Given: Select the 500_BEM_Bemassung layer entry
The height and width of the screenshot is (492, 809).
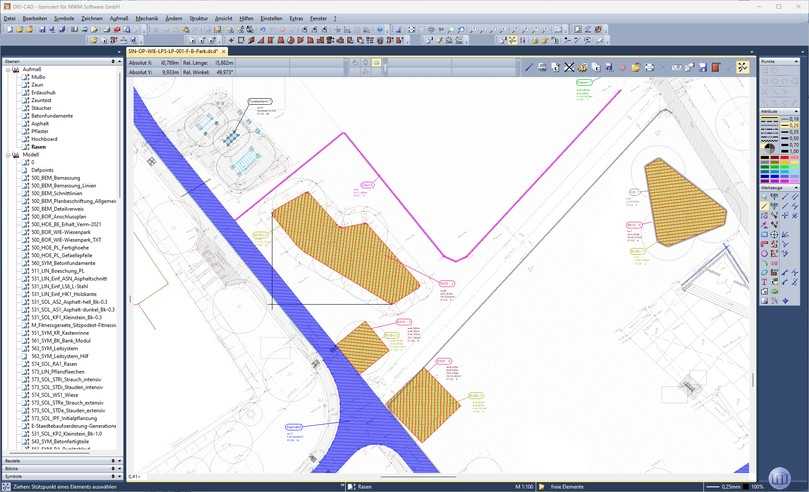Looking at the screenshot, I should pyautogui.click(x=54, y=176).
